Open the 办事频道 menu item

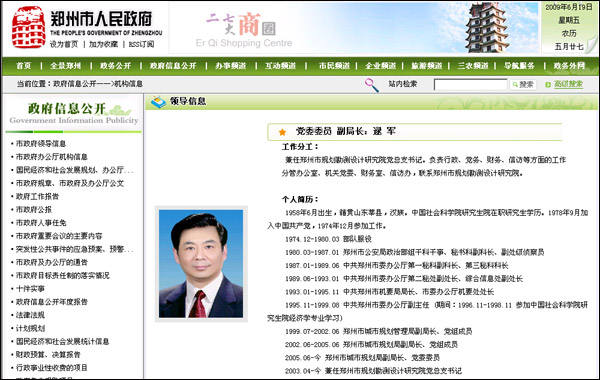[x=230, y=66]
